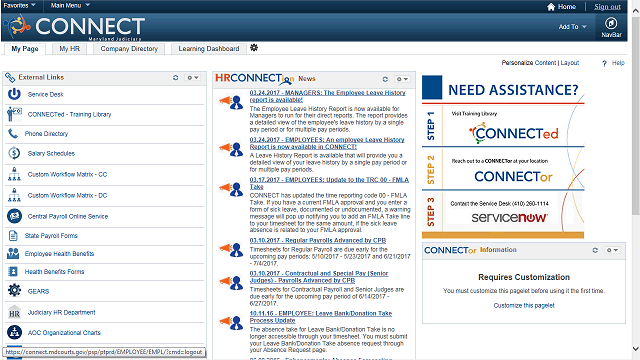640x360 pixels.
Task: Open the NavBar compass icon
Action: [611, 23]
